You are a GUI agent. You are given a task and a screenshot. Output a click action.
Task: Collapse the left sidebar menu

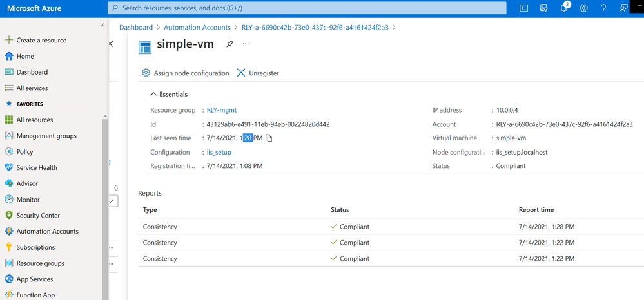102,25
